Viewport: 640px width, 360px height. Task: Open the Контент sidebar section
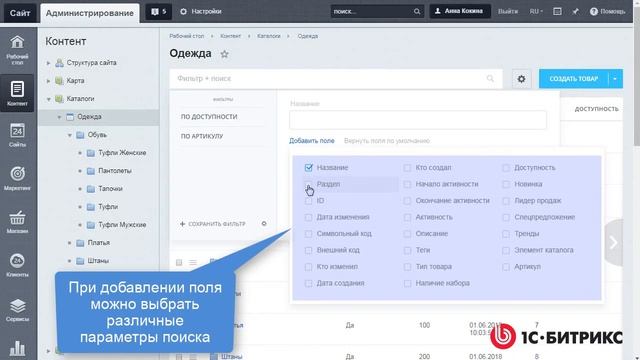click(x=17, y=93)
